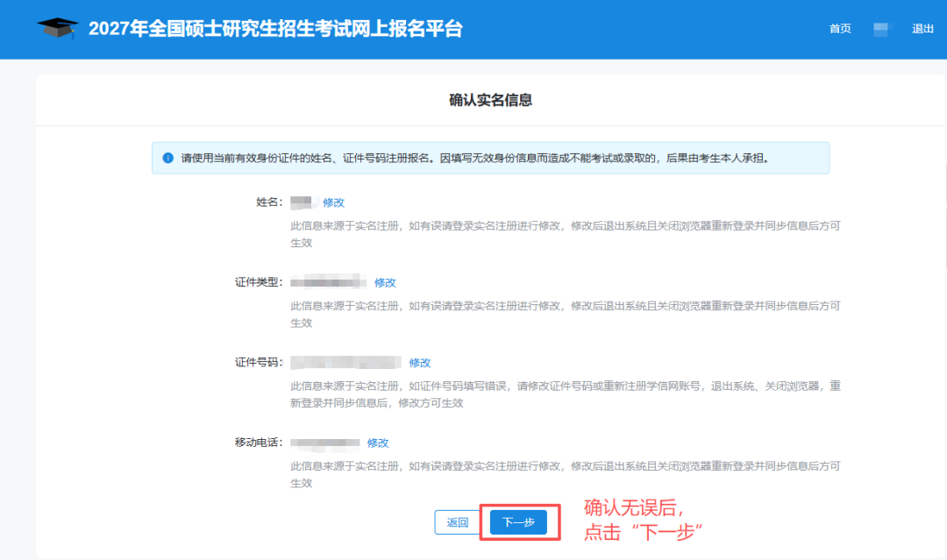Image resolution: width=947 pixels, height=560 pixels.
Task: Click 修改 next to 移动电话
Action: pos(377,443)
